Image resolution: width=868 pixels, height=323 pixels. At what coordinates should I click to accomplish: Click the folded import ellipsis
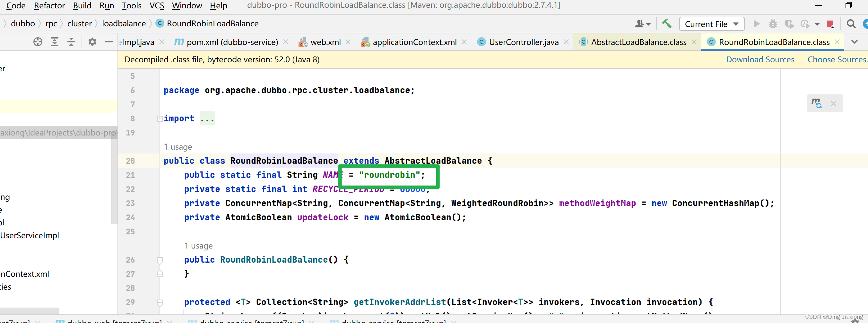[x=207, y=119]
